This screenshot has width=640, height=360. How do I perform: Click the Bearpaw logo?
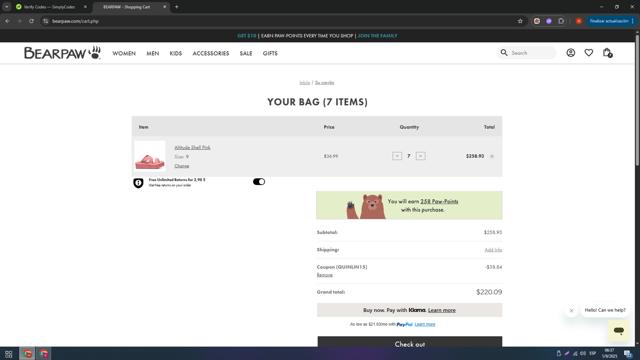[x=62, y=53]
